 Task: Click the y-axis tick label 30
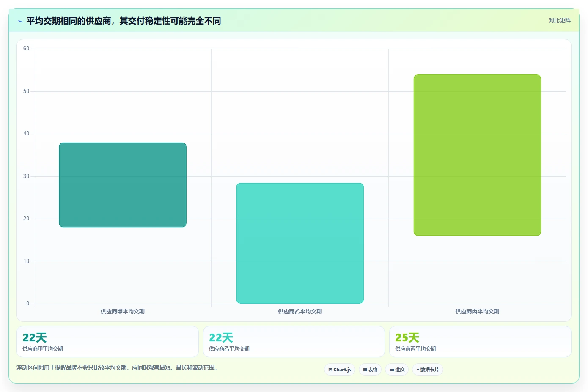[26, 176]
